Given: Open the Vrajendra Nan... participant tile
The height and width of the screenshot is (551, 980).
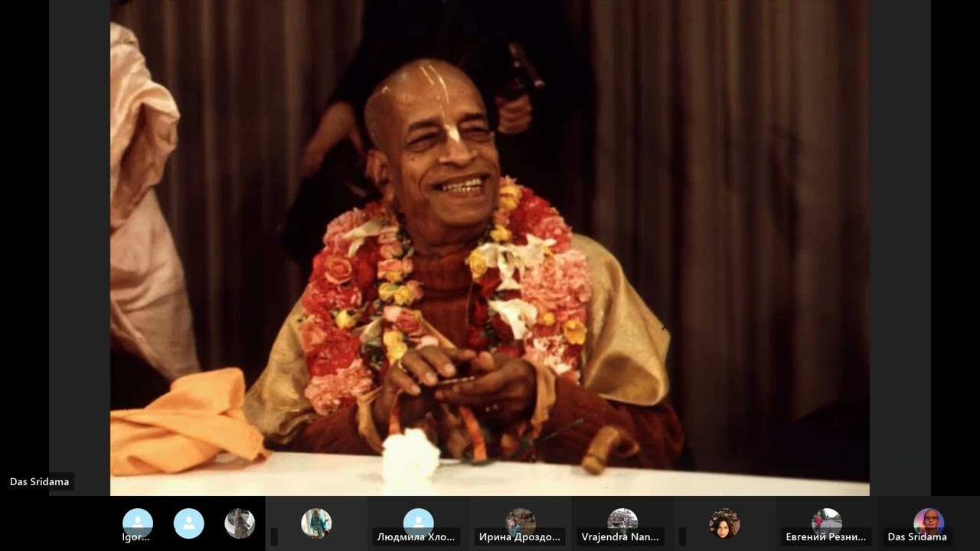Looking at the screenshot, I should tap(622, 523).
